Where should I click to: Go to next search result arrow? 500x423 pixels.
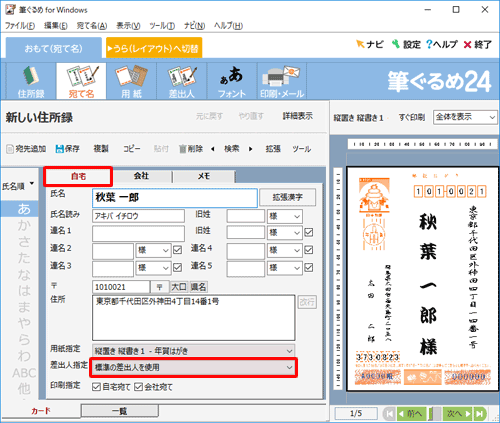(x=250, y=149)
